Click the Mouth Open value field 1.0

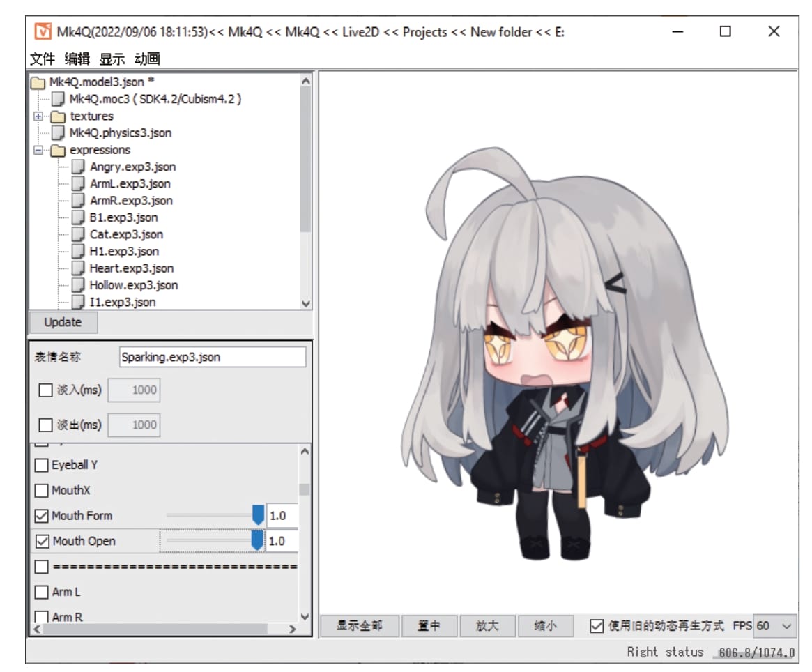point(282,541)
